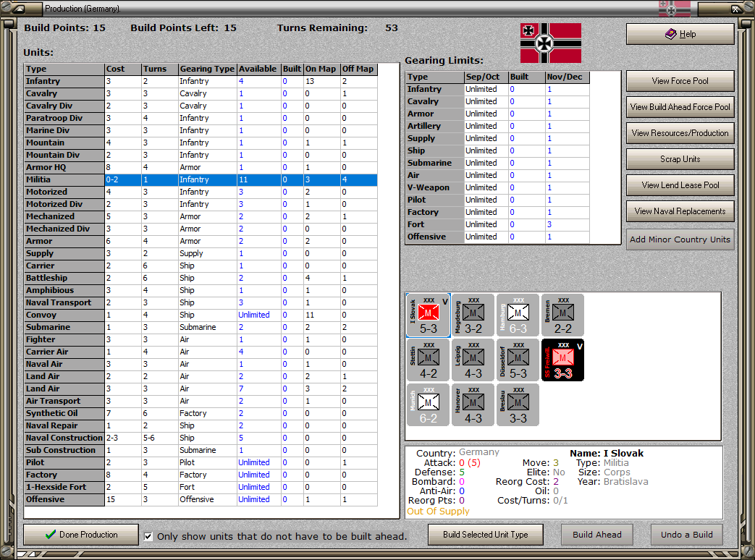
Task: Select the Submarine unit type row
Action: click(201, 327)
